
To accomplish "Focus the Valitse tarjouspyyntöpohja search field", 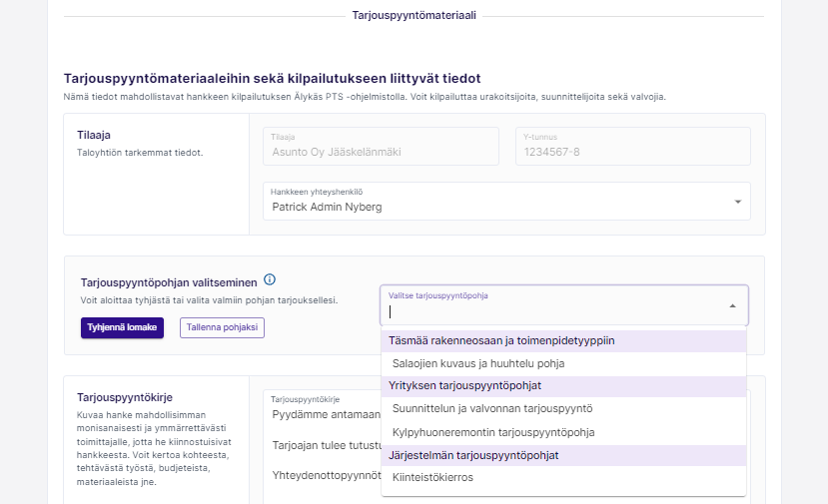I will 549,311.
